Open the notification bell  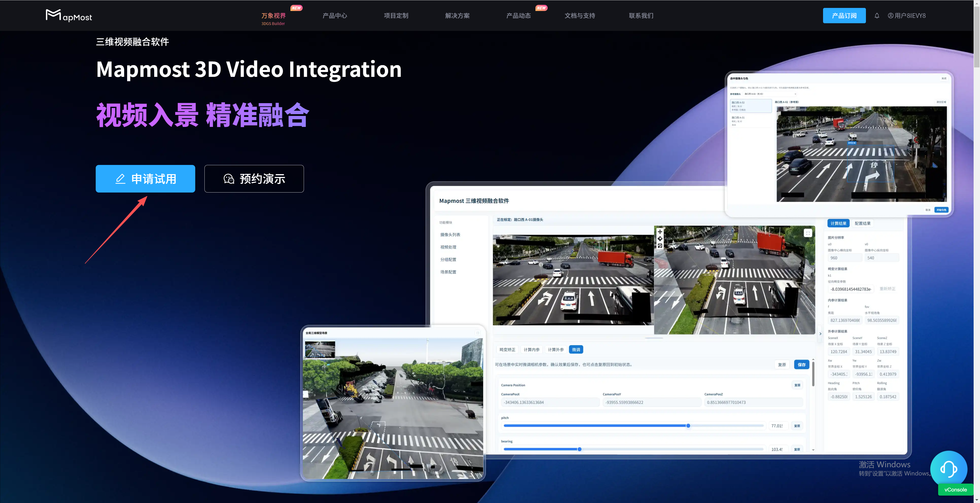click(x=877, y=16)
